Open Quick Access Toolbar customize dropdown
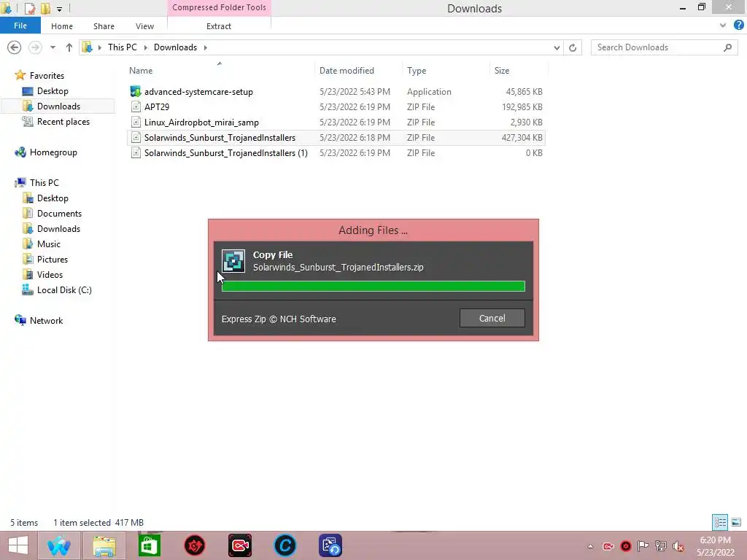The width and height of the screenshot is (747, 560). (59, 9)
